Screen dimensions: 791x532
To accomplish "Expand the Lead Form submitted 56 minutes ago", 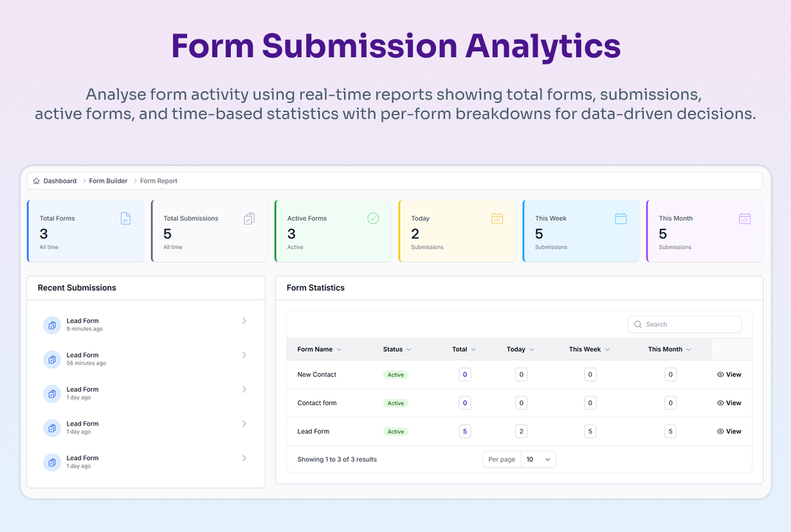I will [244, 354].
